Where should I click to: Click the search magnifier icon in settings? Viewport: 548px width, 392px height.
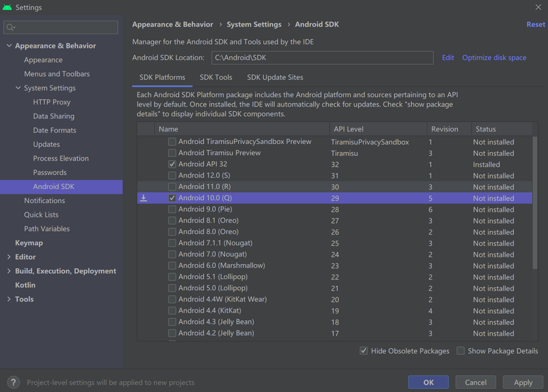[x=11, y=27]
